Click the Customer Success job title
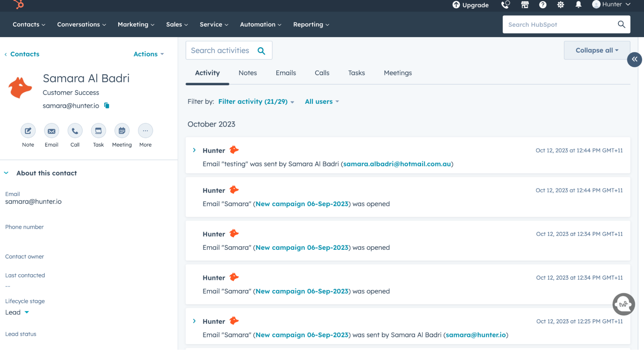Viewport: 644px width, 350px height. coord(71,92)
